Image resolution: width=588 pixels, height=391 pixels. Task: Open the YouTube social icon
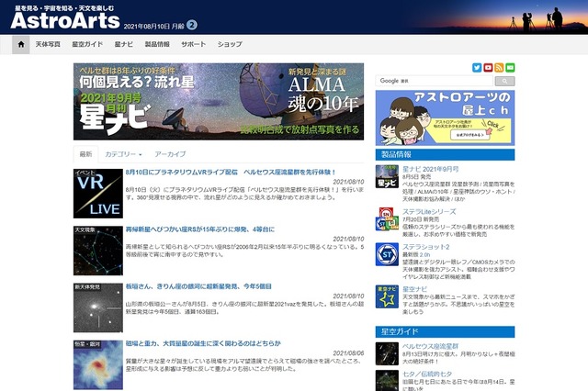[488, 67]
